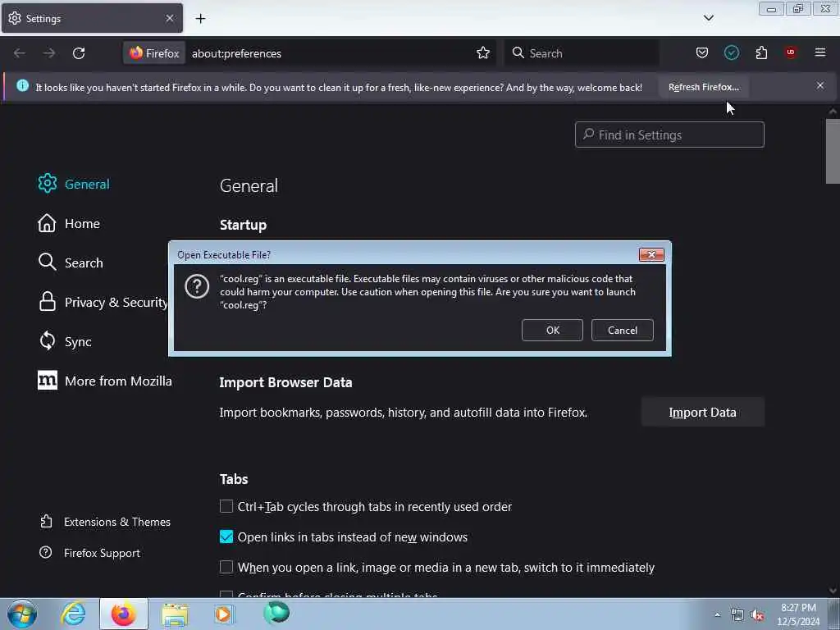840x630 pixels.
Task: Open a new tab with plus button
Action: click(x=200, y=18)
